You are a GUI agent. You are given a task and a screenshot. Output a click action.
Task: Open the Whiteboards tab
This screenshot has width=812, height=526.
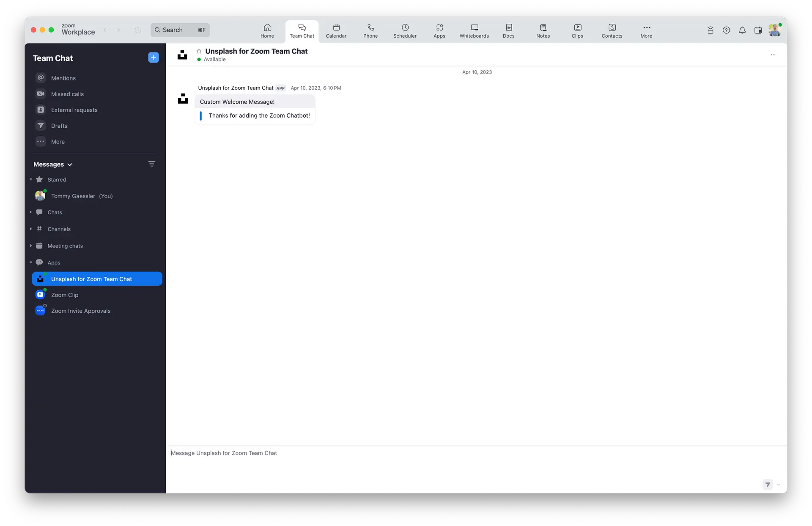click(474, 31)
